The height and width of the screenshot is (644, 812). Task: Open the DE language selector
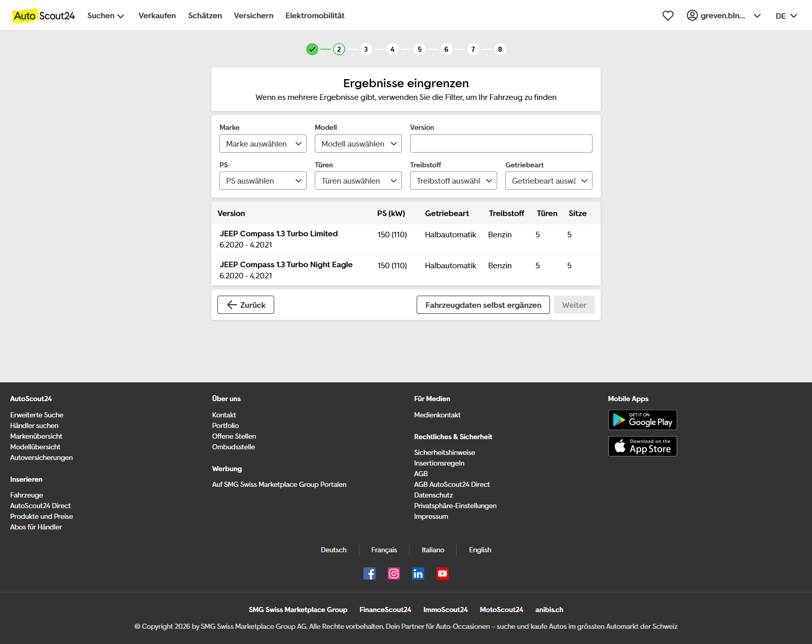(x=786, y=16)
